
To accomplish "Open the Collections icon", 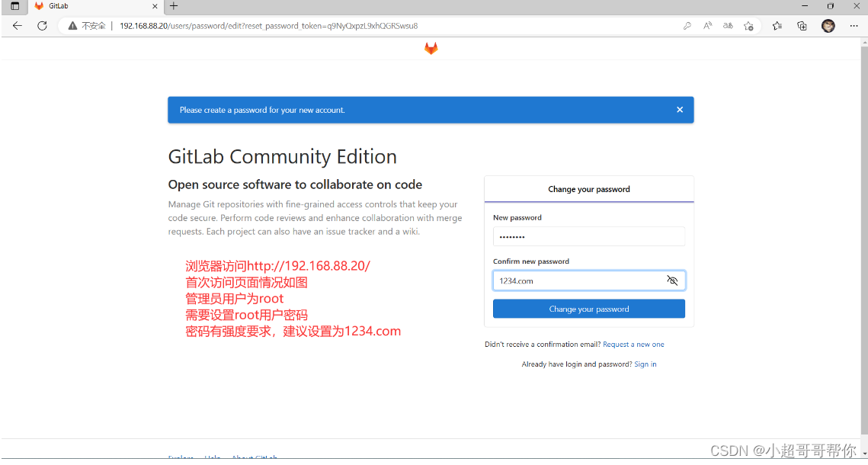I will pos(802,25).
